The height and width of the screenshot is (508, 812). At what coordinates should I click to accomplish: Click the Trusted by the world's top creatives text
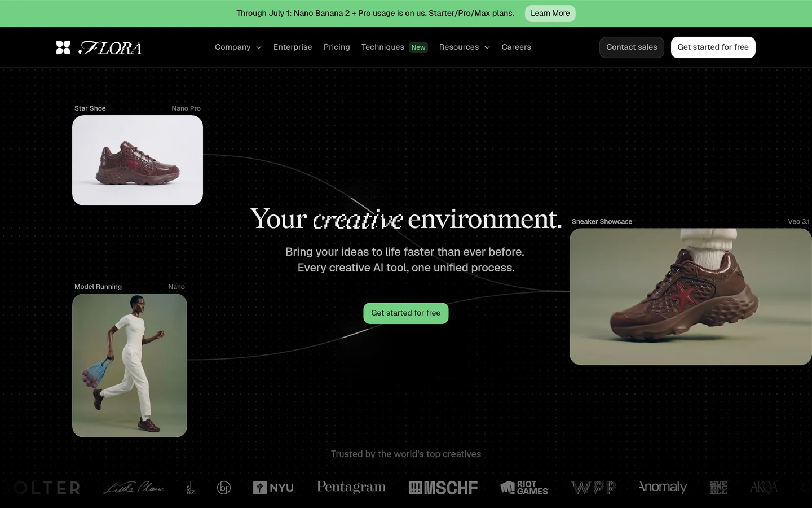click(406, 454)
